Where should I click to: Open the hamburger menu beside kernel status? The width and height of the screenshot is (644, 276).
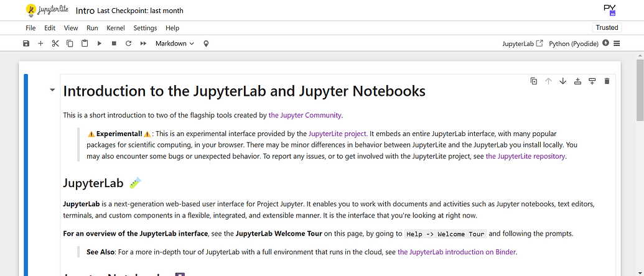(x=617, y=44)
